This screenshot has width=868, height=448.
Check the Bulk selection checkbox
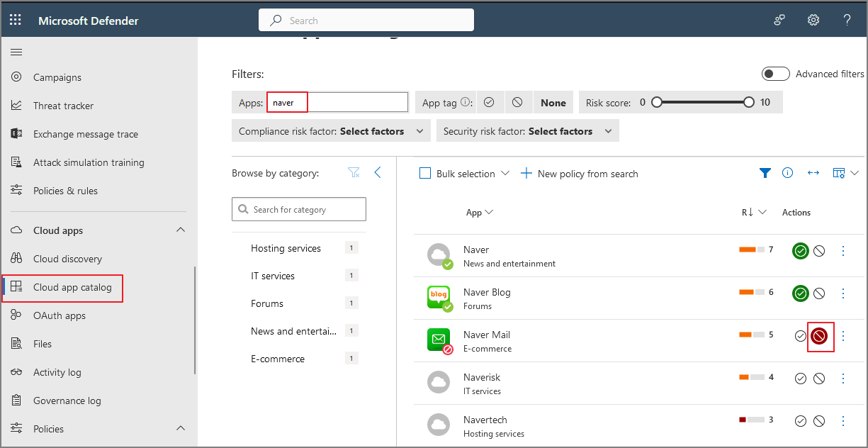point(425,173)
